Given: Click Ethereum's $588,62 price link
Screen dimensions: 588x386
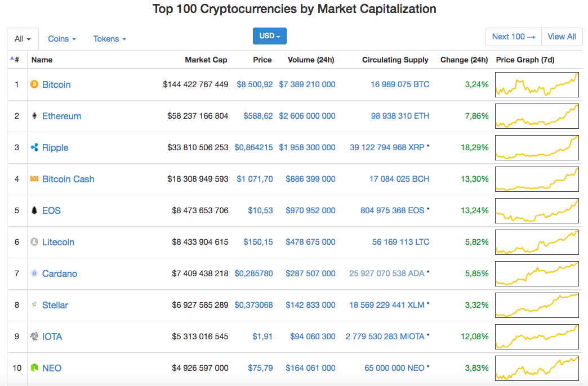Looking at the screenshot, I should click(258, 116).
